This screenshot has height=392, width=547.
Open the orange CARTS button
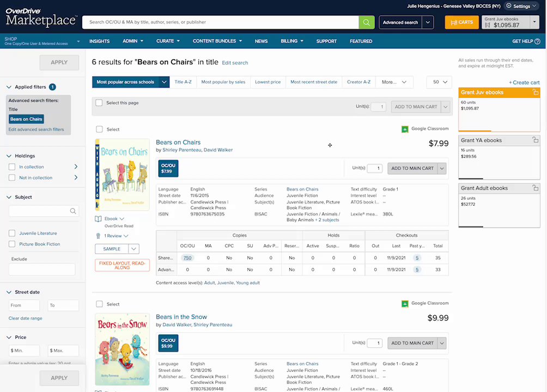(461, 22)
